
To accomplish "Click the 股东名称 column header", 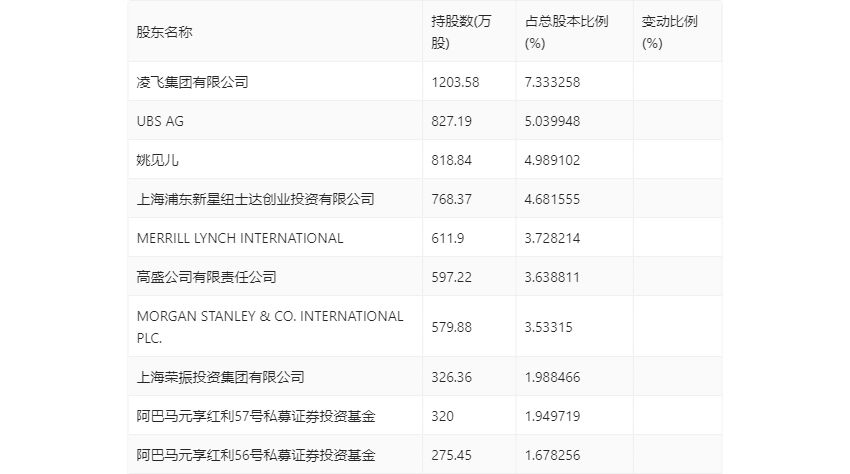I will [164, 32].
